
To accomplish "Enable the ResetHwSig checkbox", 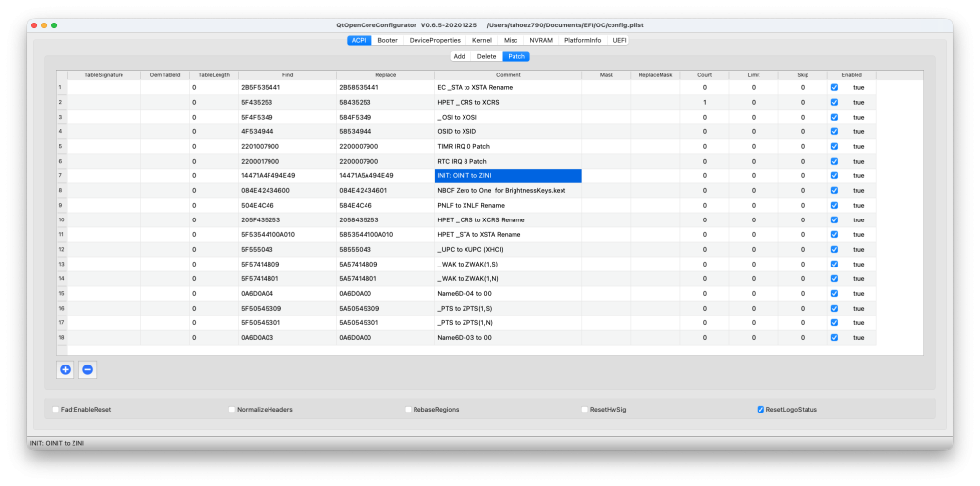I will point(584,410).
